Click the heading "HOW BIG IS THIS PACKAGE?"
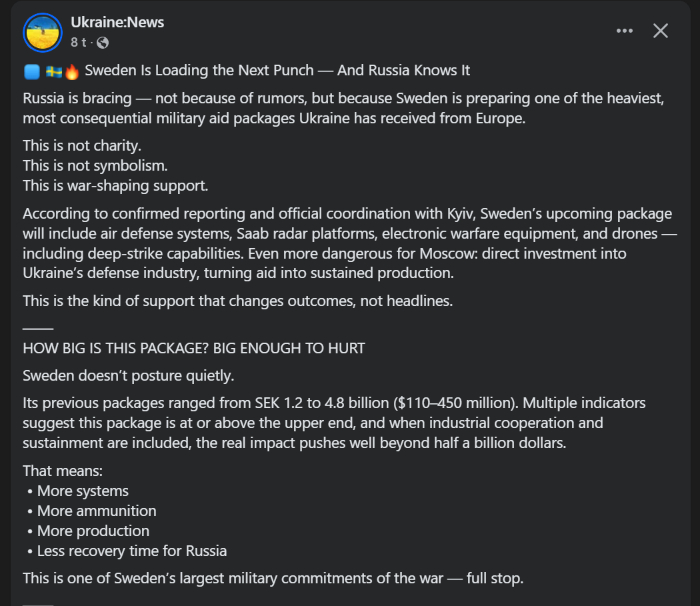 (194, 348)
